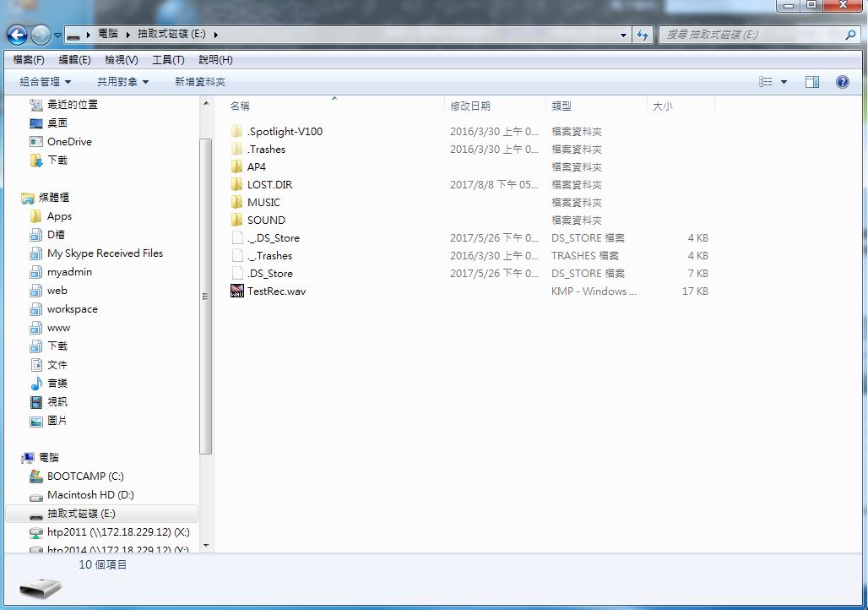Image resolution: width=868 pixels, height=610 pixels.
Task: Select 抽取式磁碟 (E:) in sidebar
Action: (81, 514)
